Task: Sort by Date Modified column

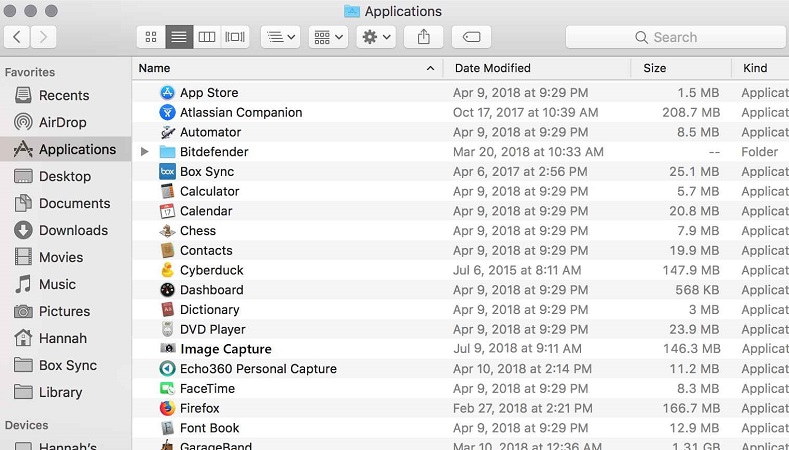Action: (x=493, y=68)
